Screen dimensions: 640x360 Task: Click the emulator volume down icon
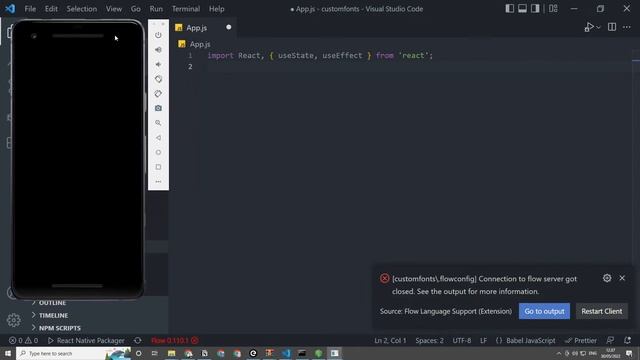pos(158,64)
